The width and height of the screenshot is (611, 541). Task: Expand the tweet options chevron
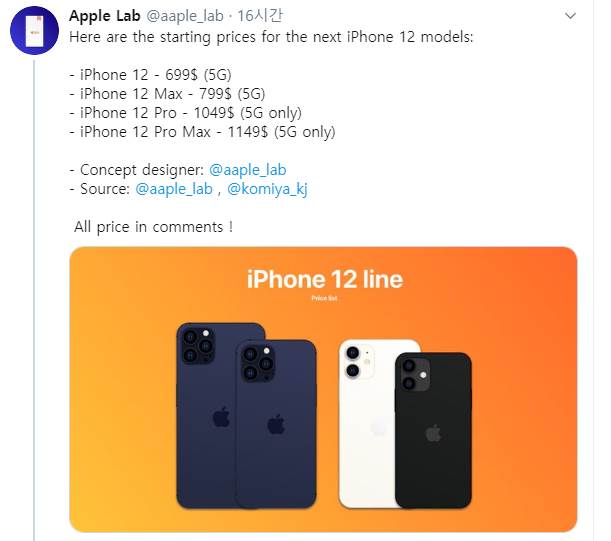pos(570,16)
